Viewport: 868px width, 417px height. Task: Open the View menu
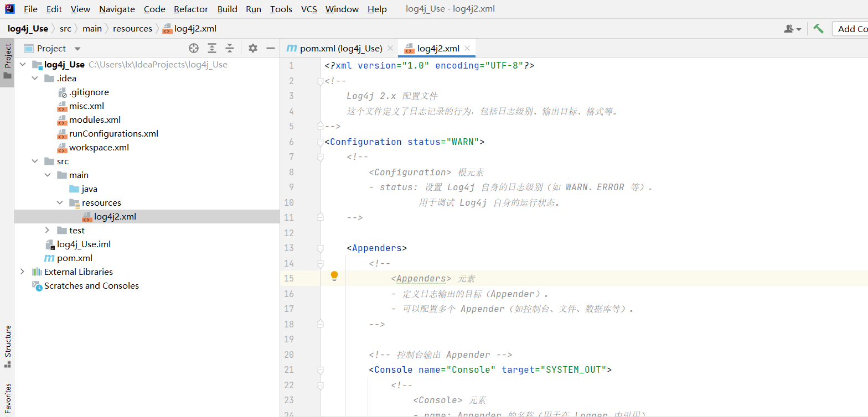point(80,9)
